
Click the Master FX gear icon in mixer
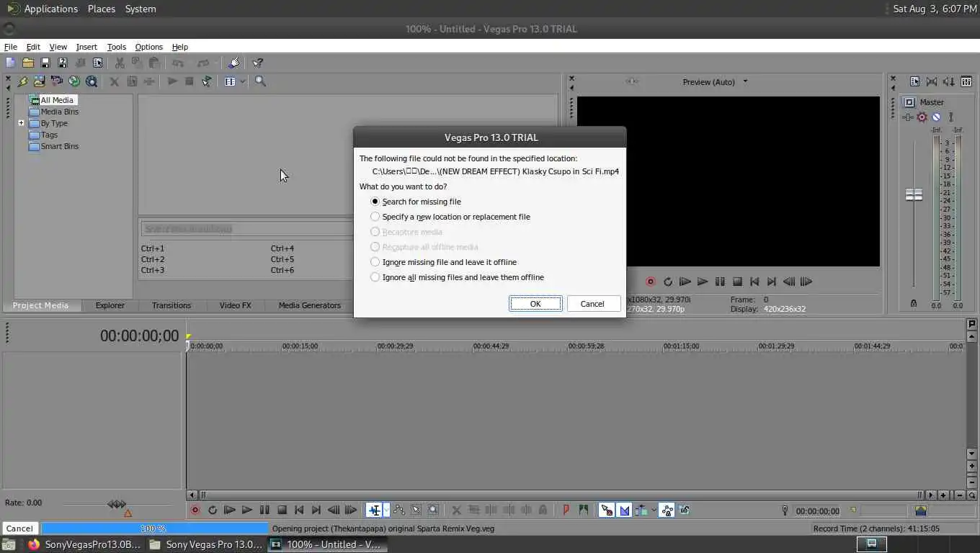tap(922, 117)
